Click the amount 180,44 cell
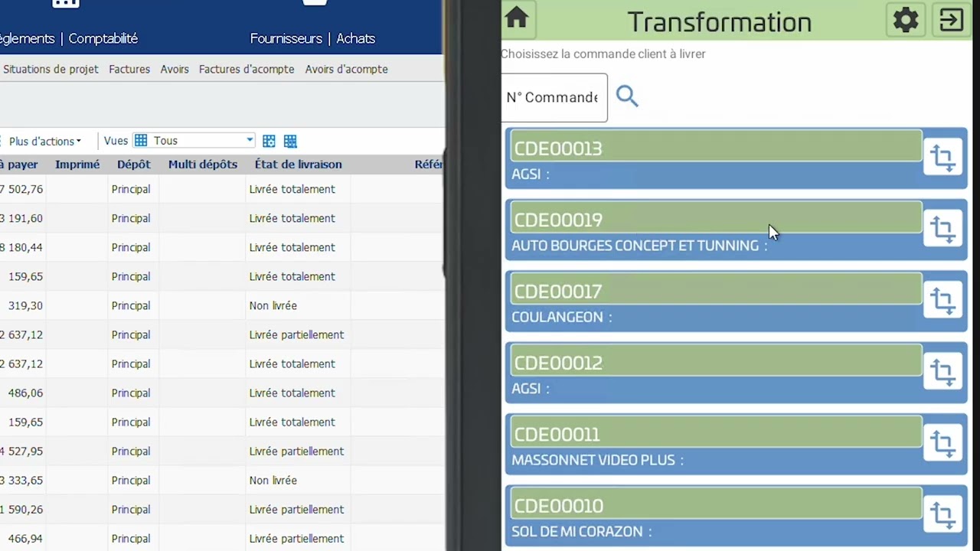The width and height of the screenshot is (980, 551). (22, 247)
